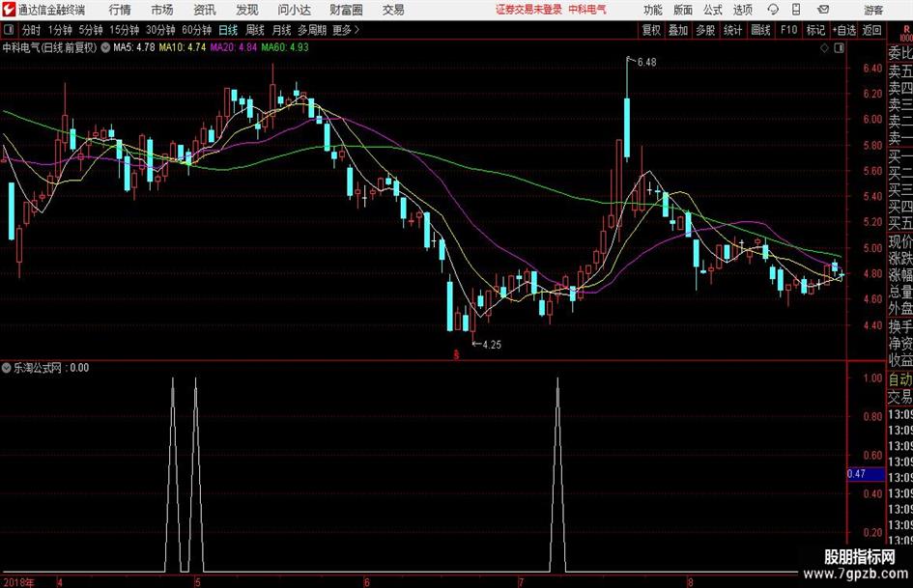Switch to 月线 monthly period
The image size is (913, 588).
point(281,30)
